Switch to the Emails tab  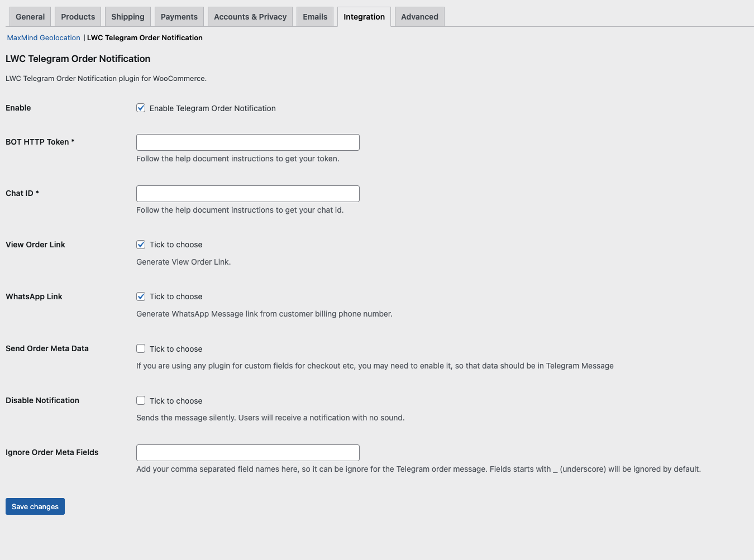315,17
